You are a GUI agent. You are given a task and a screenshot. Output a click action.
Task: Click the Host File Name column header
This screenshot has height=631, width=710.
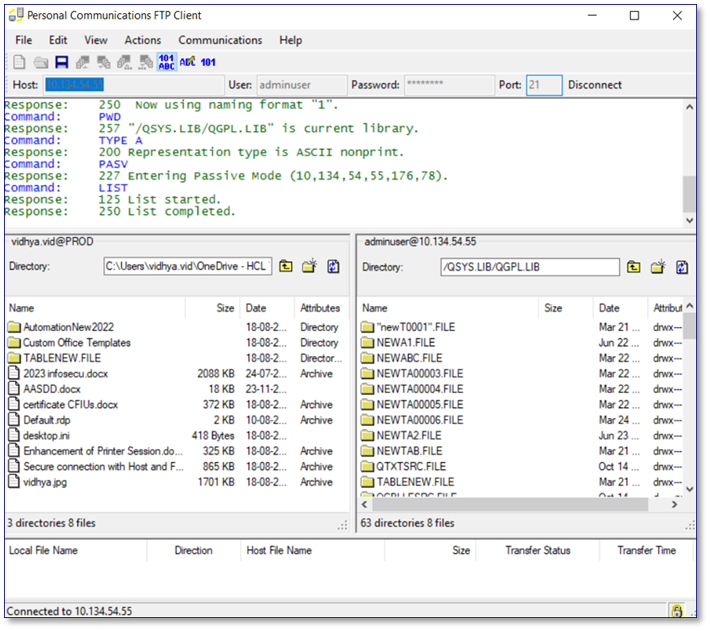(312, 550)
